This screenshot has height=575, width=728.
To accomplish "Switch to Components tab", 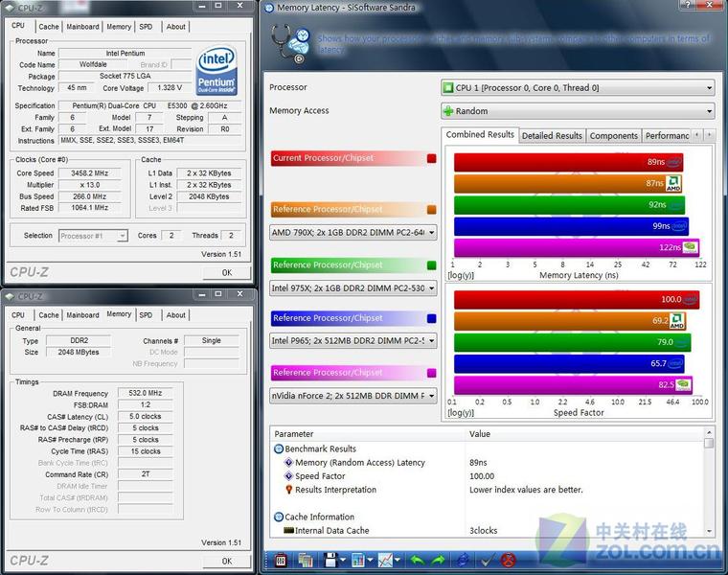I will [x=613, y=136].
